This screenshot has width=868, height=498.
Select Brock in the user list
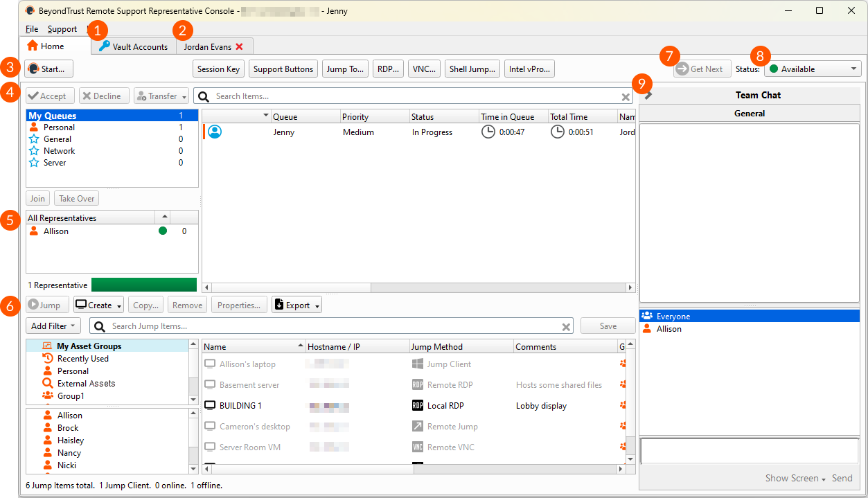(x=107, y=427)
